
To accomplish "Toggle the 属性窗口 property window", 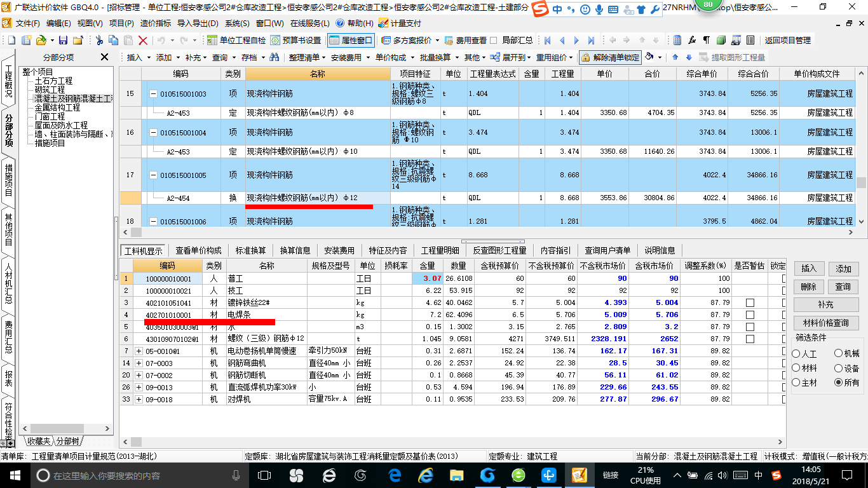I will pos(351,40).
